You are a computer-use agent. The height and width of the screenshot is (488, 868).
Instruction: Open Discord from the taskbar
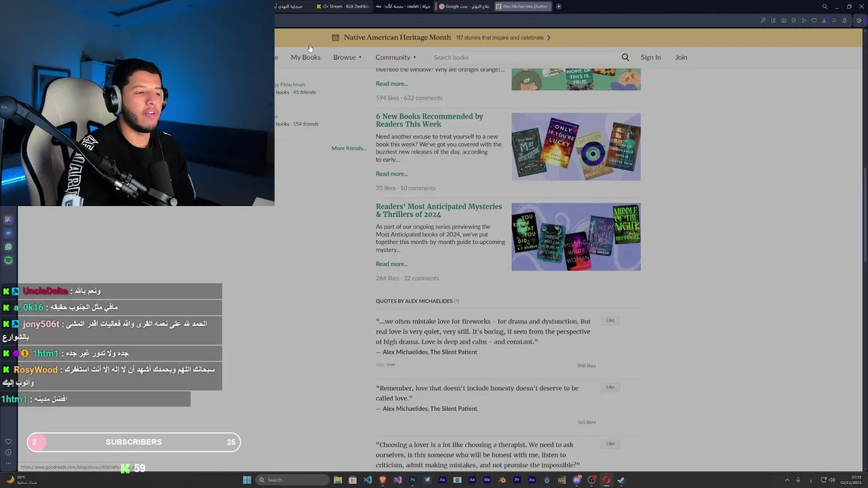point(576,480)
